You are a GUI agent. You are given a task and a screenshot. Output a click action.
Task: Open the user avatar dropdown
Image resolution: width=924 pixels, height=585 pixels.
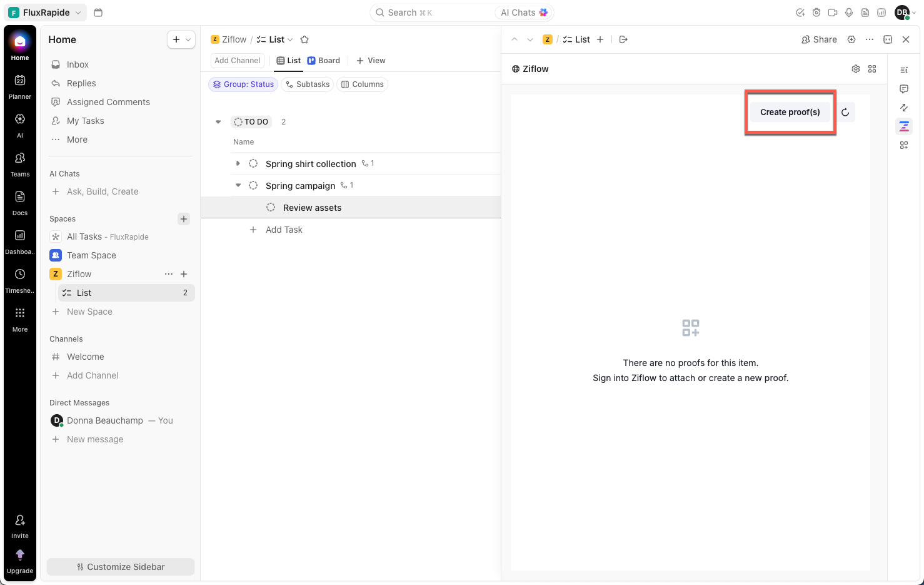tap(905, 13)
